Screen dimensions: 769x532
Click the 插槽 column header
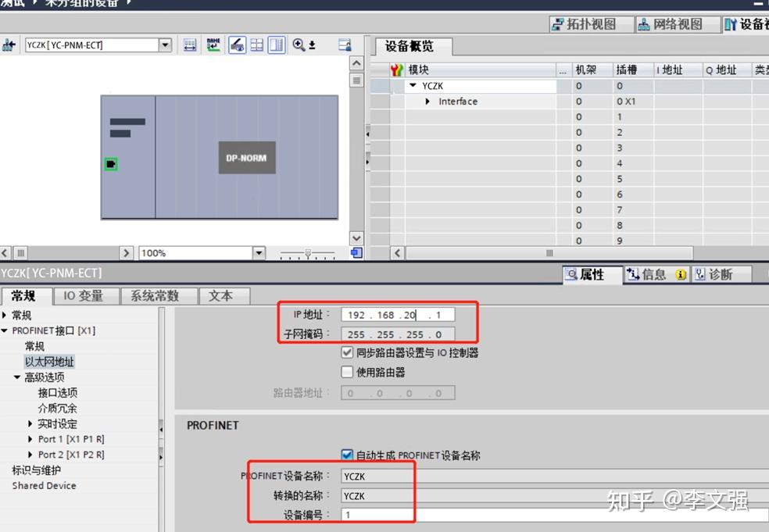click(633, 70)
